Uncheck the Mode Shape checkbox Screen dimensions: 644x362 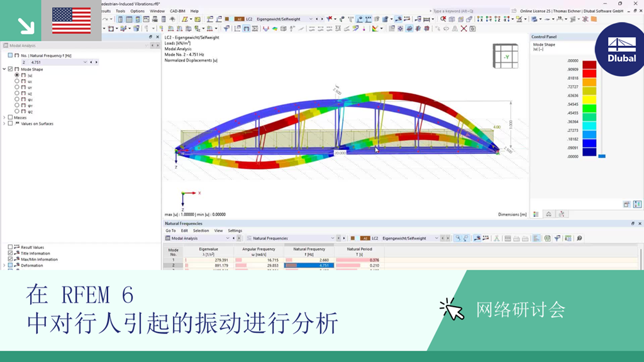pyautogui.click(x=10, y=69)
